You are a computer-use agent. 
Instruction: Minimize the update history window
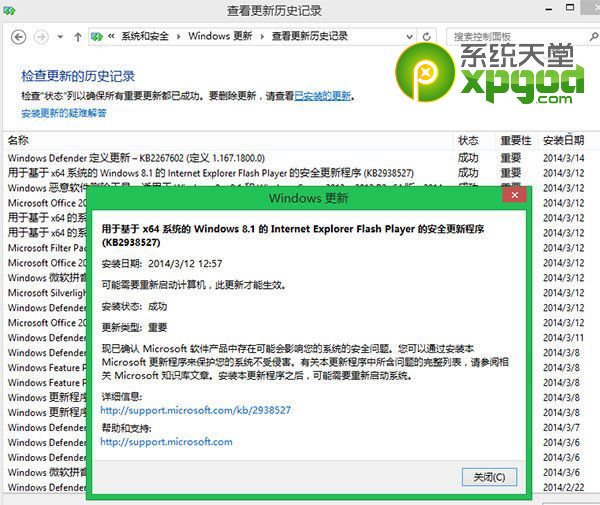[x=549, y=9]
